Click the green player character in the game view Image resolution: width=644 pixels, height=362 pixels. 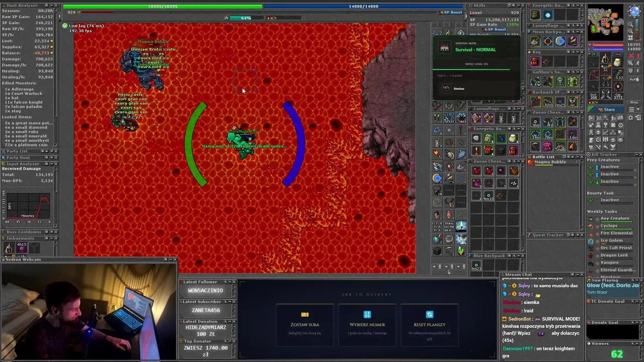click(243, 142)
